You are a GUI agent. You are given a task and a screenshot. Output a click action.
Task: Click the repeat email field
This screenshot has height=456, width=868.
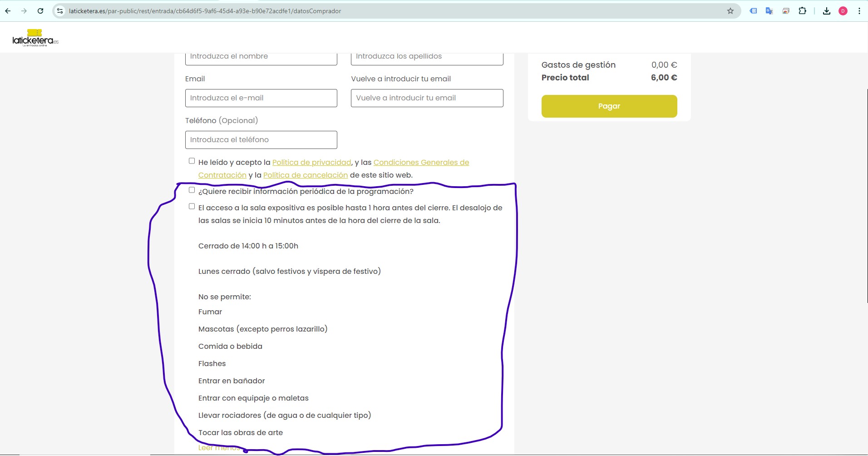tap(427, 98)
